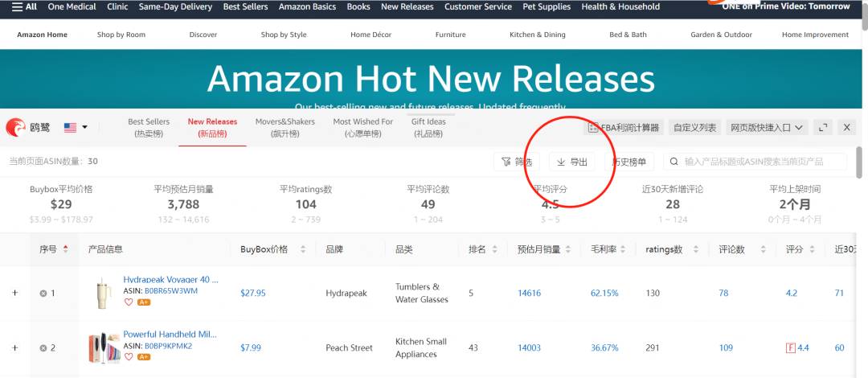
Task: Click price $27.95
Action: coord(253,293)
